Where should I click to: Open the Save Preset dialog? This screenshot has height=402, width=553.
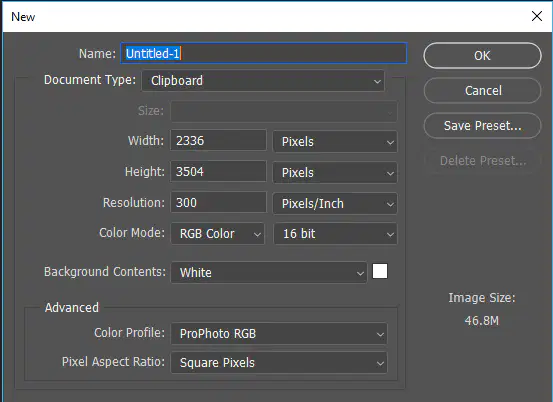click(x=482, y=126)
